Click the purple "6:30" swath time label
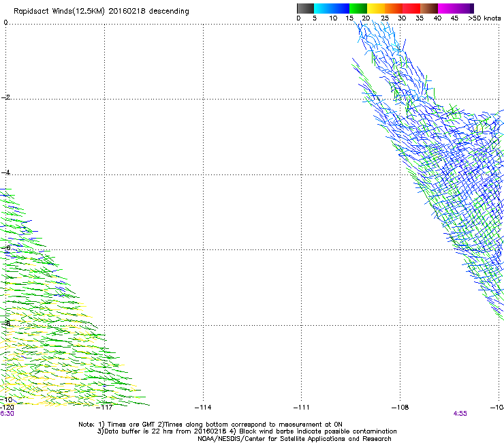 [7, 414]
